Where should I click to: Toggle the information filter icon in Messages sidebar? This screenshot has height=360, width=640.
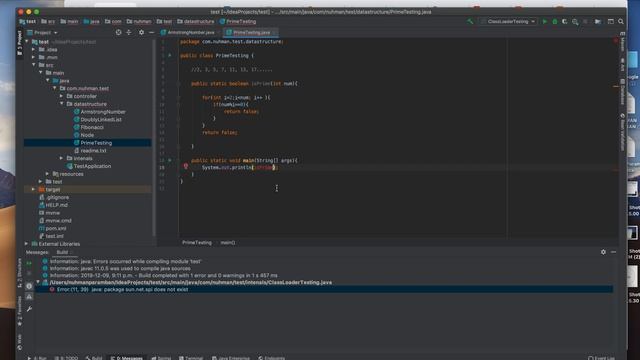pyautogui.click(x=29, y=286)
